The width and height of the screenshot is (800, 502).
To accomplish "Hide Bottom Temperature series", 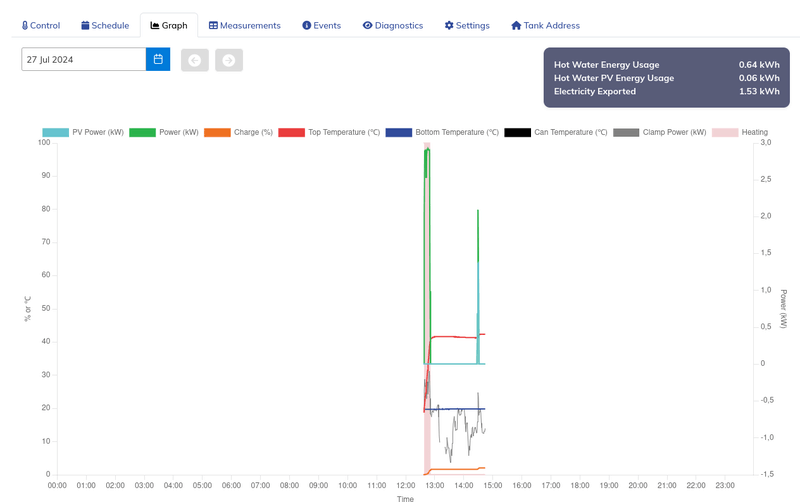I will point(442,132).
